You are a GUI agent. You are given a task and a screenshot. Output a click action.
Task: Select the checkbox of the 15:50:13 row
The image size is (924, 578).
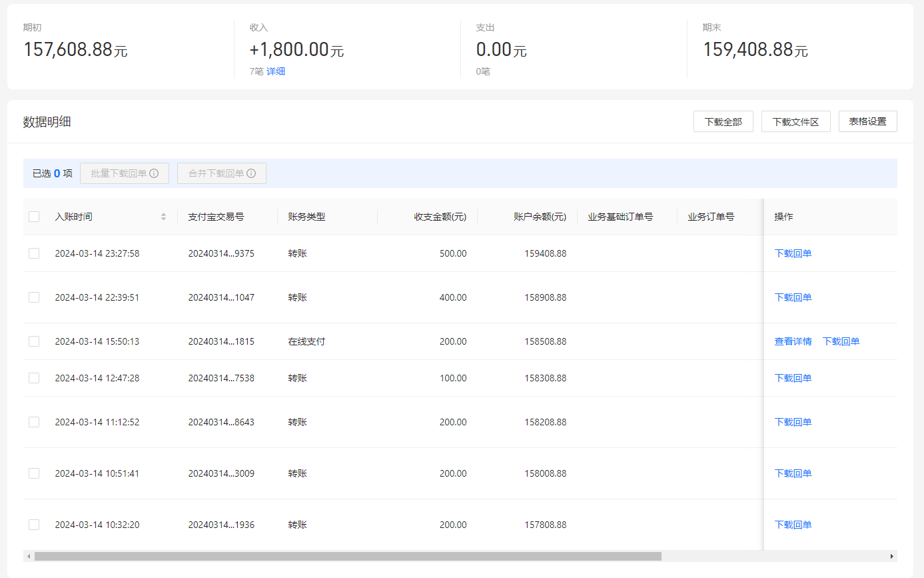pyautogui.click(x=34, y=341)
